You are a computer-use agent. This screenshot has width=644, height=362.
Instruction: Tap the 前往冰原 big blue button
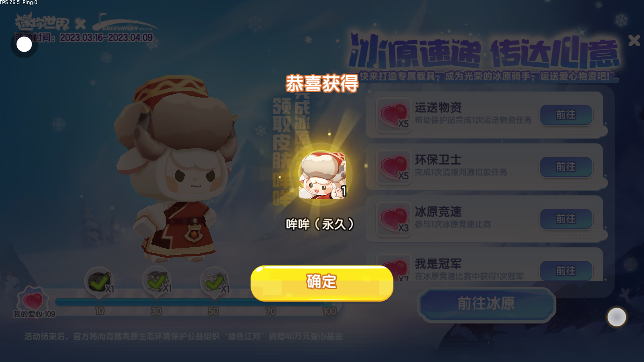coord(486,304)
